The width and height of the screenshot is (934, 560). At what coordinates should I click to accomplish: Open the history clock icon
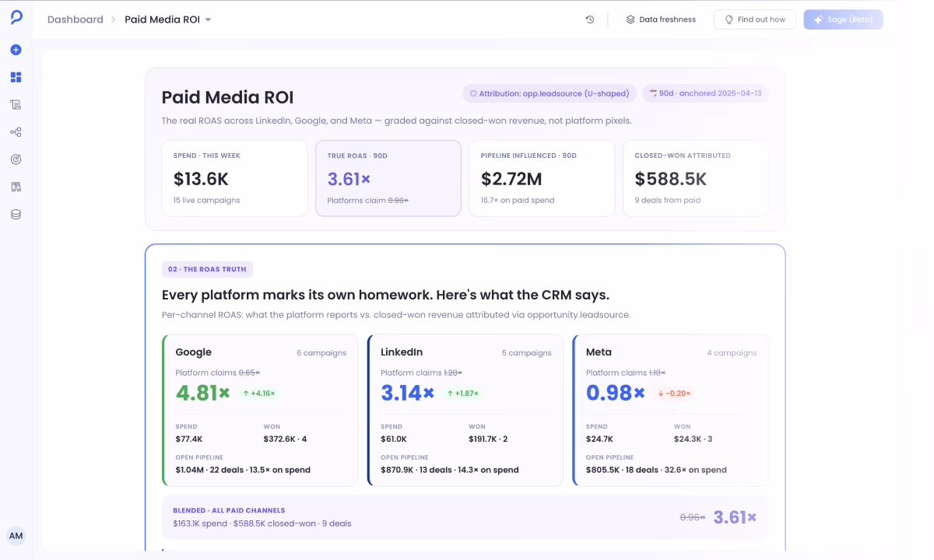coord(590,19)
